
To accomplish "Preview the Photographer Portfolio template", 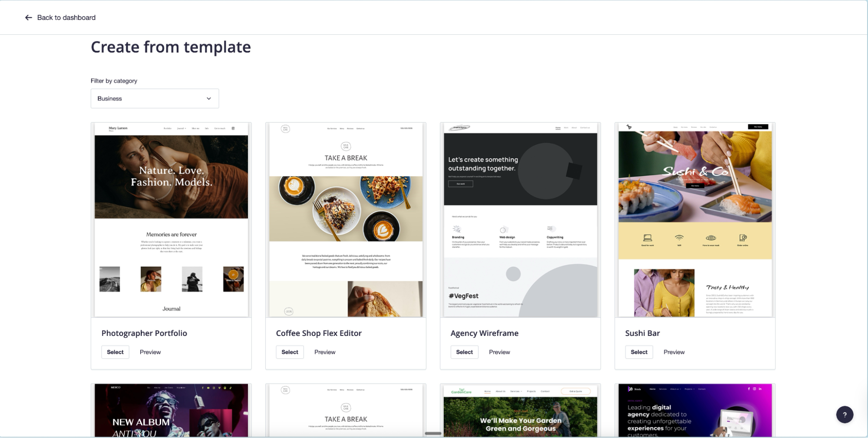I will coord(150,352).
